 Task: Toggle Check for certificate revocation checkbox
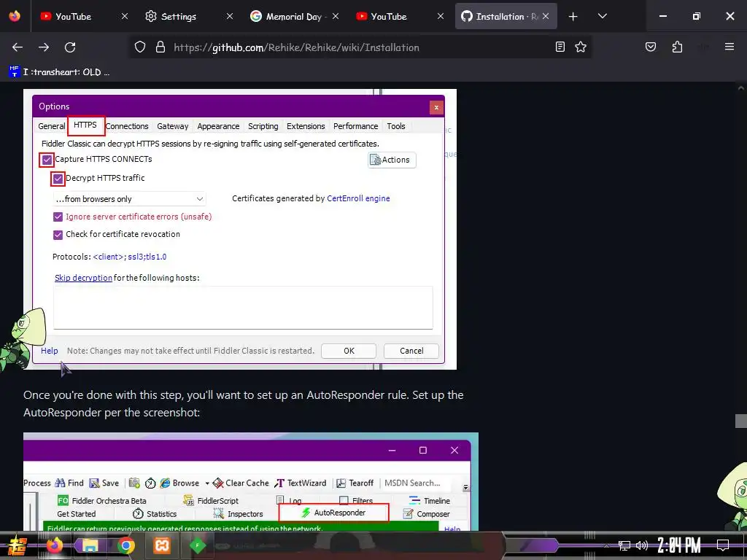point(58,235)
